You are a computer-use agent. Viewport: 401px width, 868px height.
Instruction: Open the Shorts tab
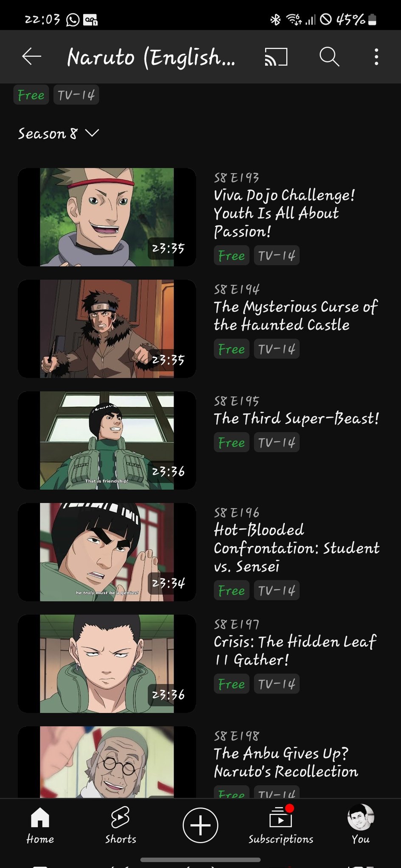click(x=121, y=826)
